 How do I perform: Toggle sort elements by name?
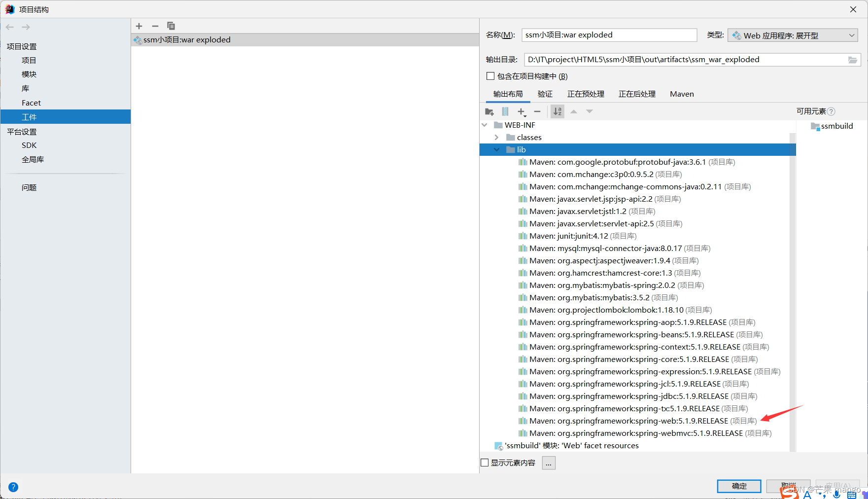(x=557, y=112)
